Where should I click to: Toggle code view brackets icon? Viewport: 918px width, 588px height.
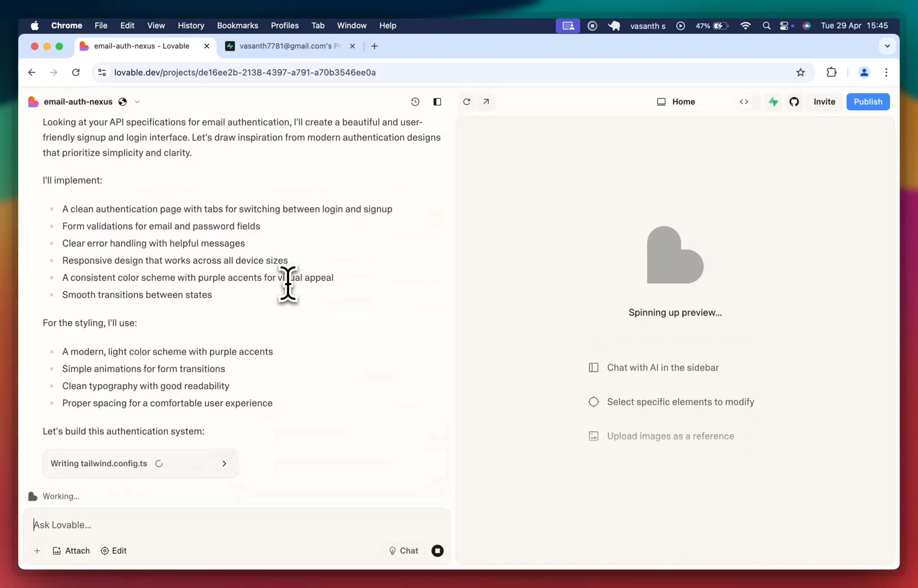[744, 102]
